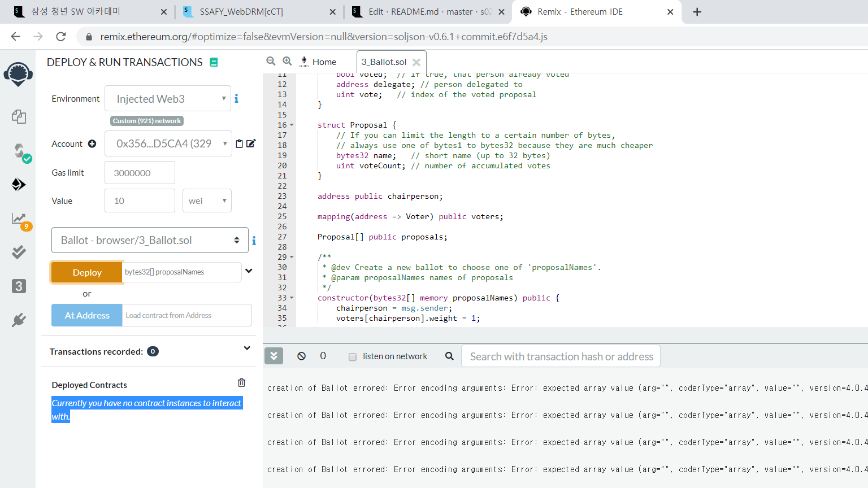Click the plus icon beside Account
The height and width of the screenshot is (488, 868).
92,144
